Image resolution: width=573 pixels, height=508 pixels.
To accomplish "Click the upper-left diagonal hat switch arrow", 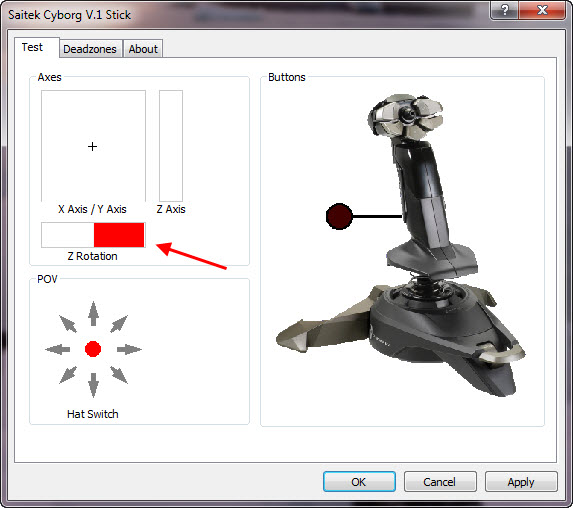I will 68,323.
